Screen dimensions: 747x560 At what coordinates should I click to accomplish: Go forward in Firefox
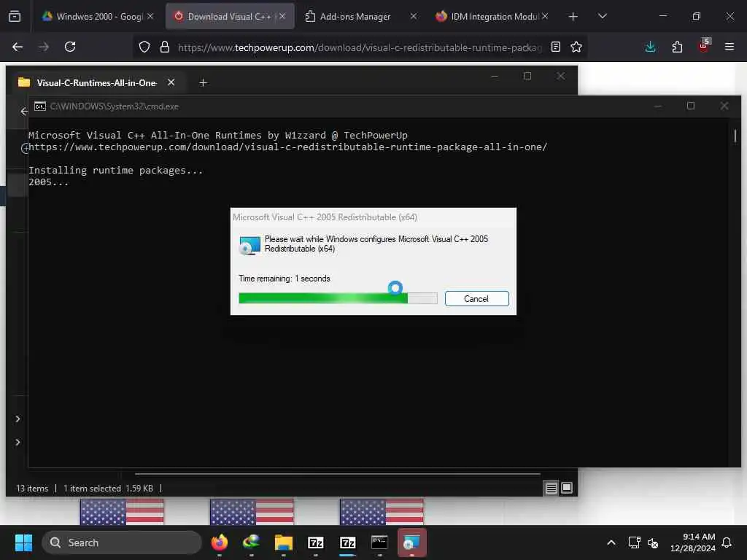point(44,47)
